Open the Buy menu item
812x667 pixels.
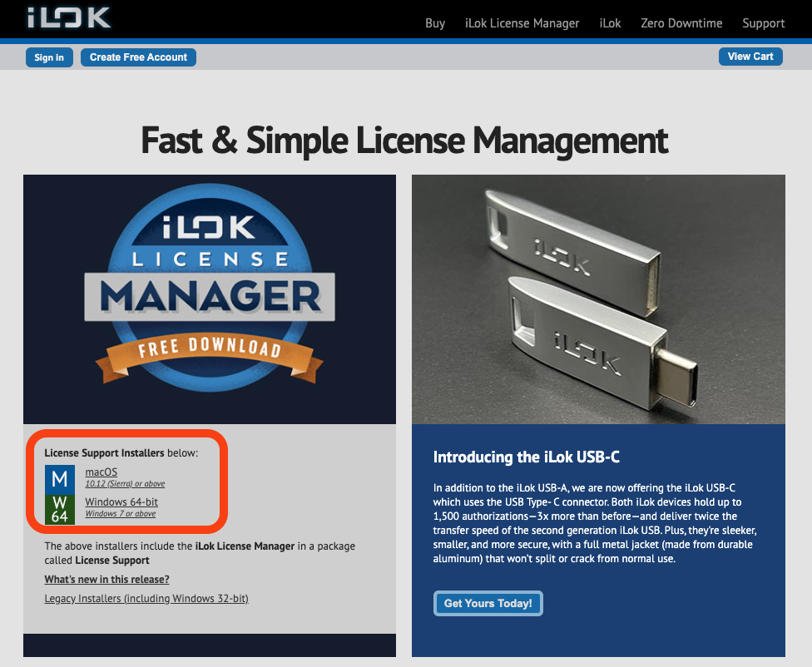click(x=435, y=23)
